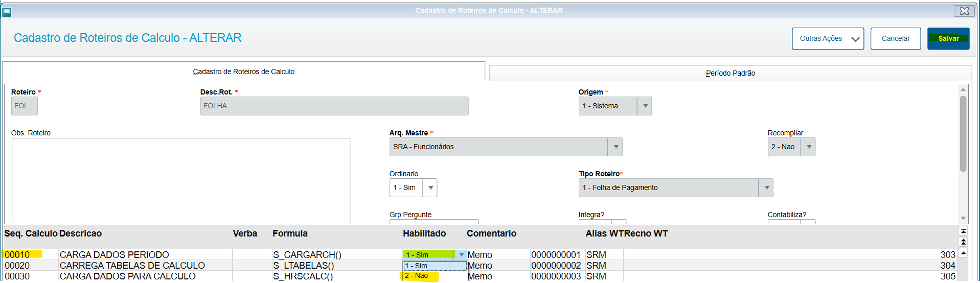Click the form scrollbar up arrow
This screenshot has height=283, width=980.
pyautogui.click(x=963, y=89)
